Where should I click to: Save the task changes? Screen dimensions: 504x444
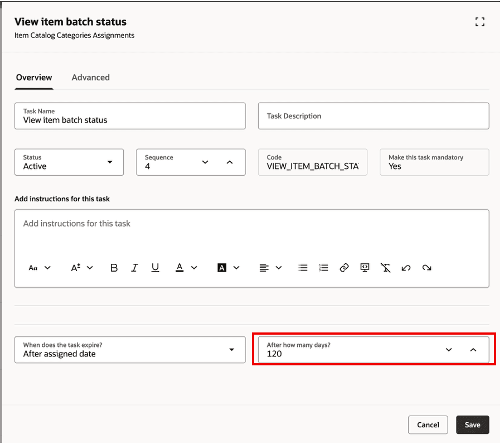[x=472, y=424]
